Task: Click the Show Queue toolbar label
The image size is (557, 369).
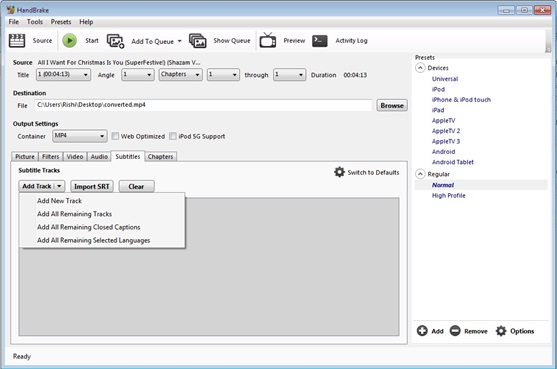Action: click(x=232, y=40)
